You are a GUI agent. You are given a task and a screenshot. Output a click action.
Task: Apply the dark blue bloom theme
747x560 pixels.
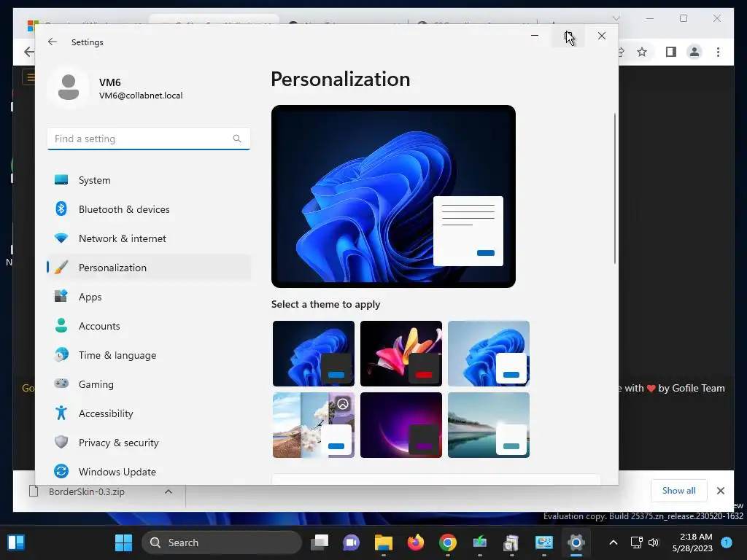(x=314, y=354)
